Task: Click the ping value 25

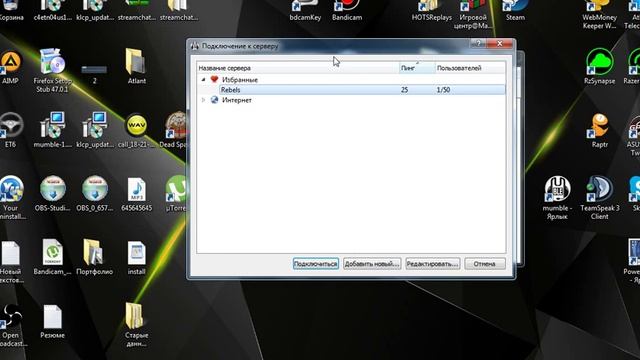Action: tap(404, 90)
